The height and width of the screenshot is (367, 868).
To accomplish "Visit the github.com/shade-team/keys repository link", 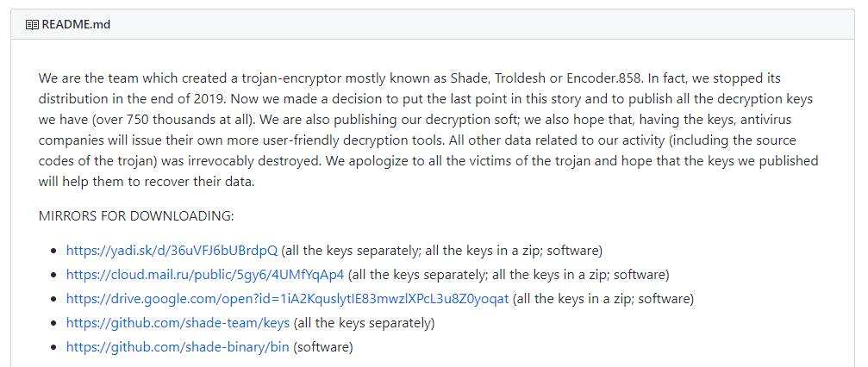I will pos(178,323).
